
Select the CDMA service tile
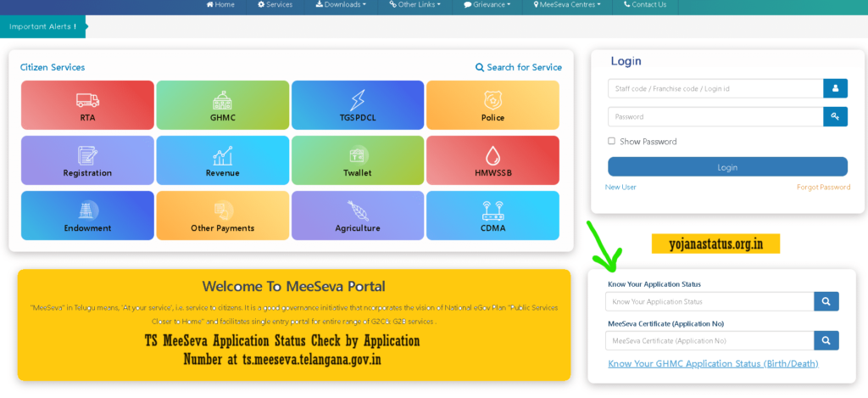pos(492,216)
